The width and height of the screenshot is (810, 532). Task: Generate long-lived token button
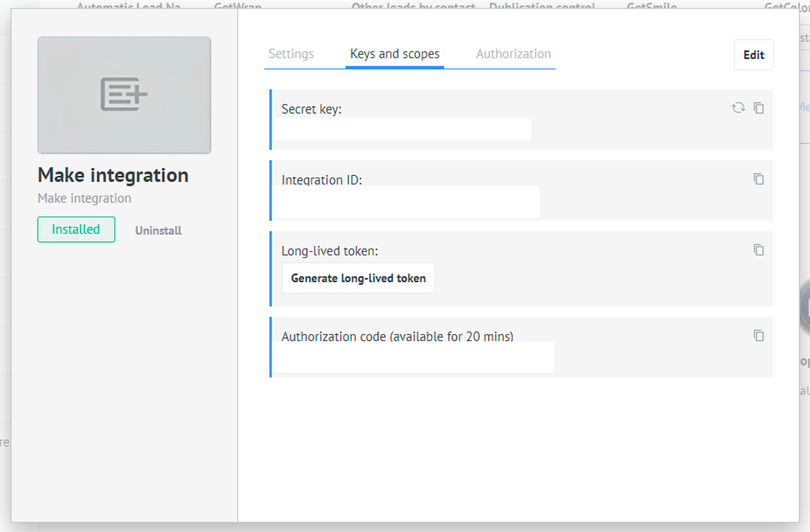tap(358, 278)
